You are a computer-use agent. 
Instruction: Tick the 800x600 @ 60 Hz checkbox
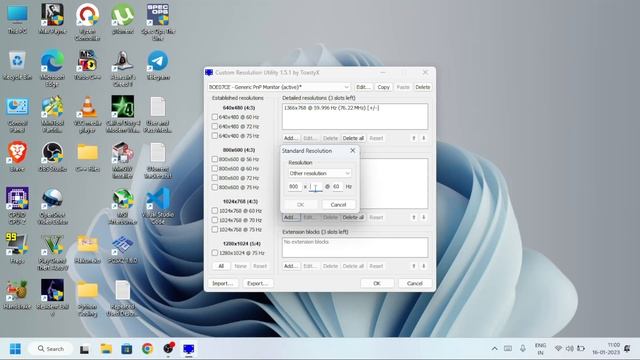click(215, 169)
